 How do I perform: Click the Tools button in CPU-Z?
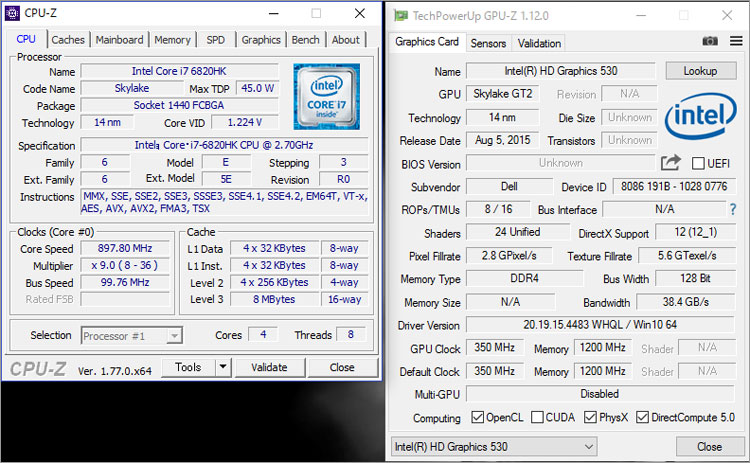[188, 367]
